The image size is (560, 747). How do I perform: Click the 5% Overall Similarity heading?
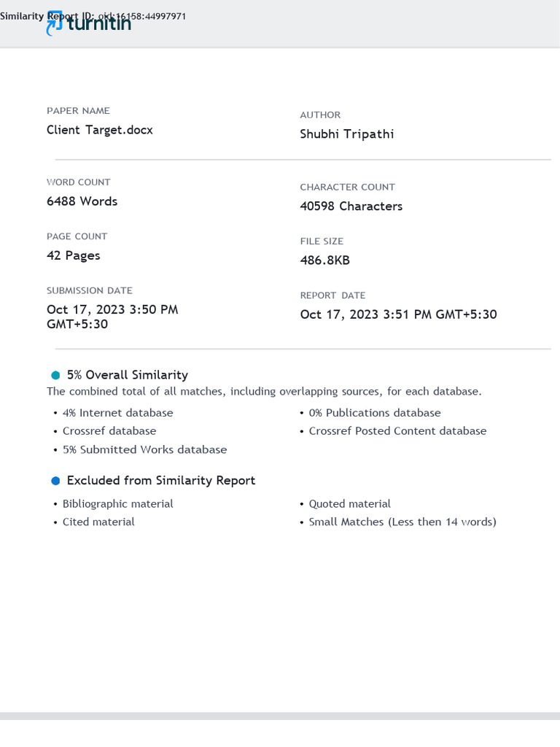click(128, 375)
